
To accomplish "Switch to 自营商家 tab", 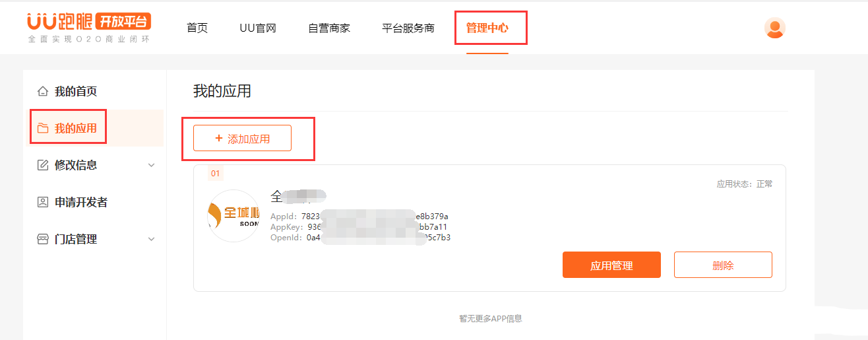I will tap(329, 28).
